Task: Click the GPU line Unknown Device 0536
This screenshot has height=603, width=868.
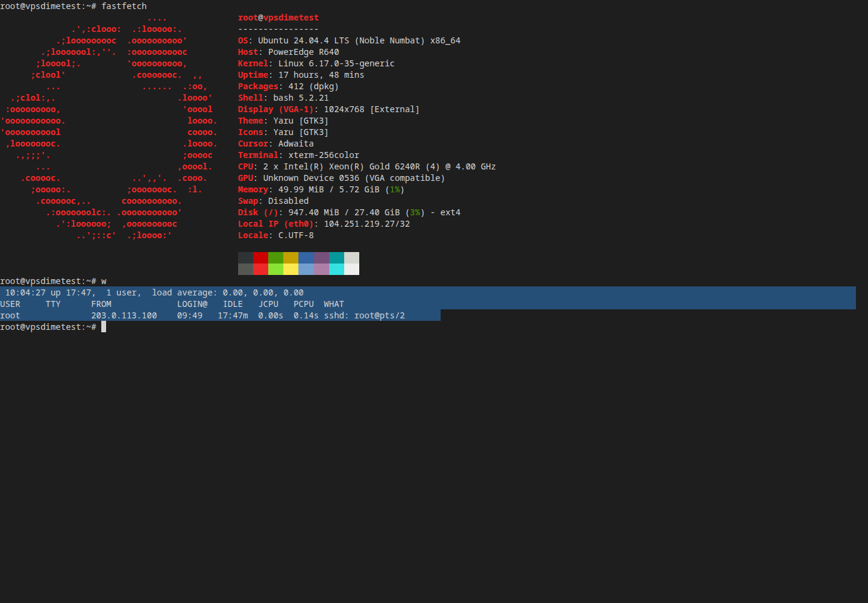Action: 341,178
